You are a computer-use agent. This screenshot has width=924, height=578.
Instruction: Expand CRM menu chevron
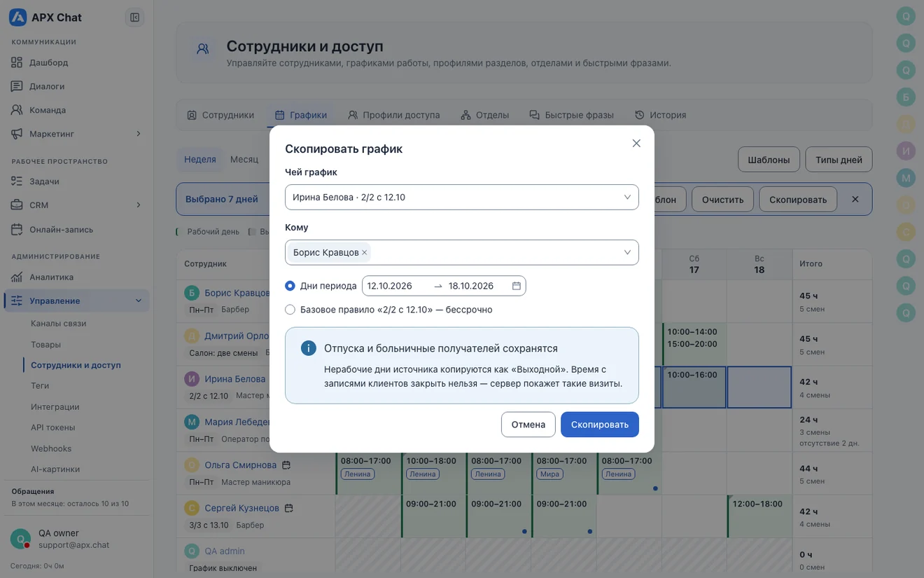[x=138, y=205]
